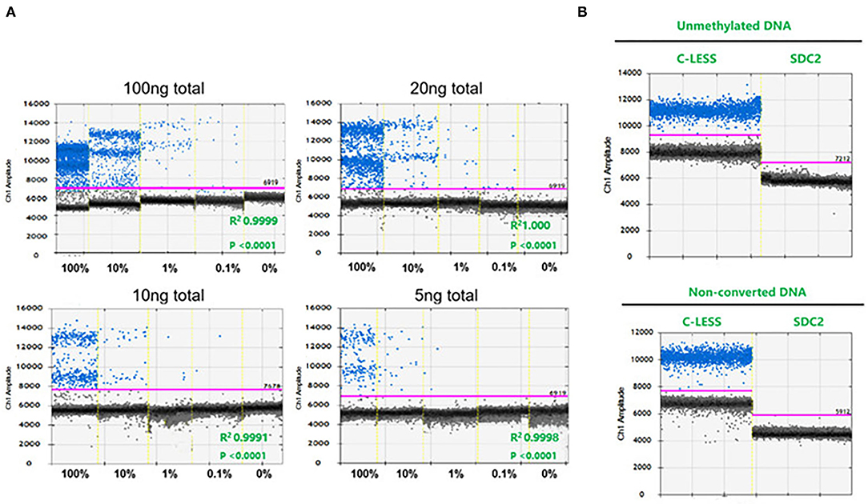
Task: Click R² 0.9991 value in 10ng plot
Action: pyautogui.click(x=243, y=437)
